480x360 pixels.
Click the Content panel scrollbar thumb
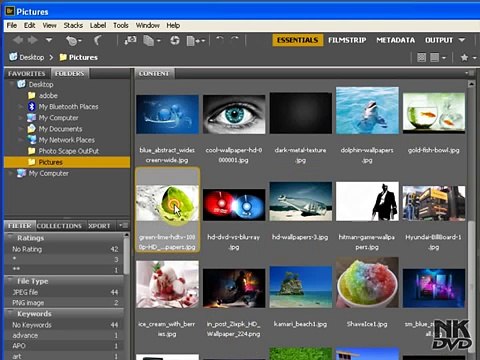(471, 287)
